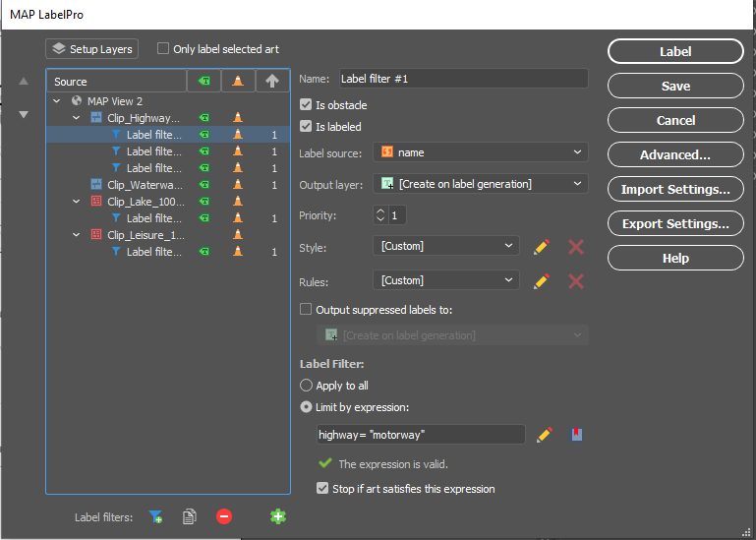Open the Label source dropdown
Screen dimensions: 756x540
[480, 152]
